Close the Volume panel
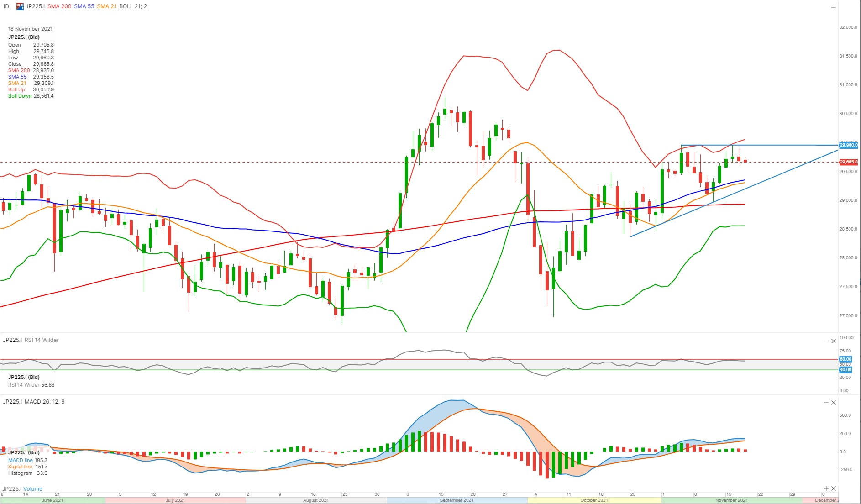This screenshot has width=861, height=504. click(x=834, y=488)
